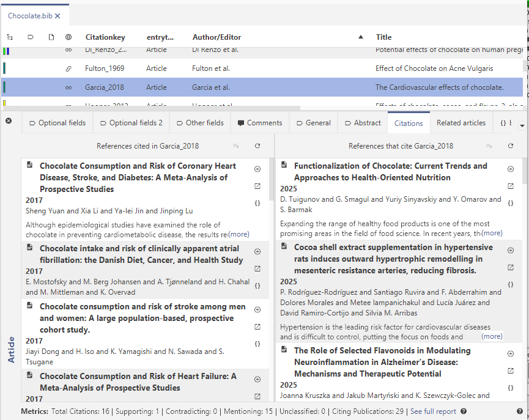Viewport: 529px width, 420px height.
Task: Click the grouping icon in the table header
Action: 10,37
